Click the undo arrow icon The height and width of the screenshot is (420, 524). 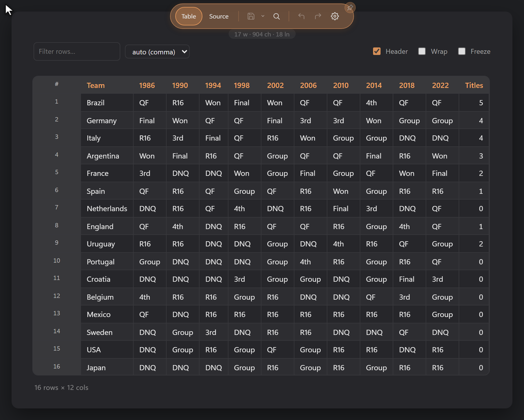[301, 16]
